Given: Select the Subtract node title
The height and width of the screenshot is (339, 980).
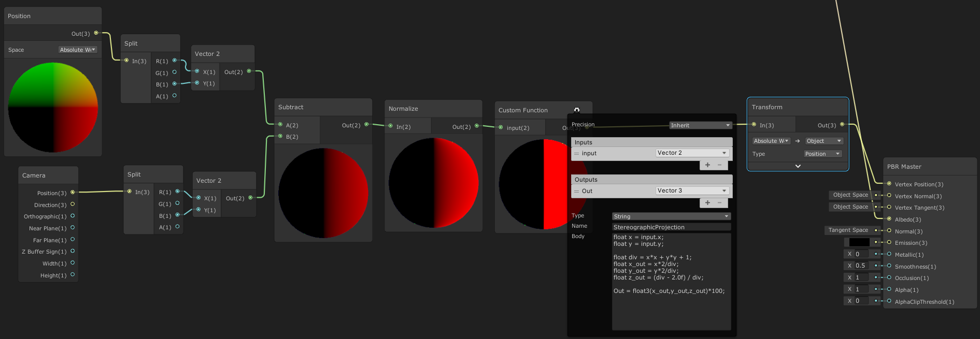Looking at the screenshot, I should [x=291, y=107].
